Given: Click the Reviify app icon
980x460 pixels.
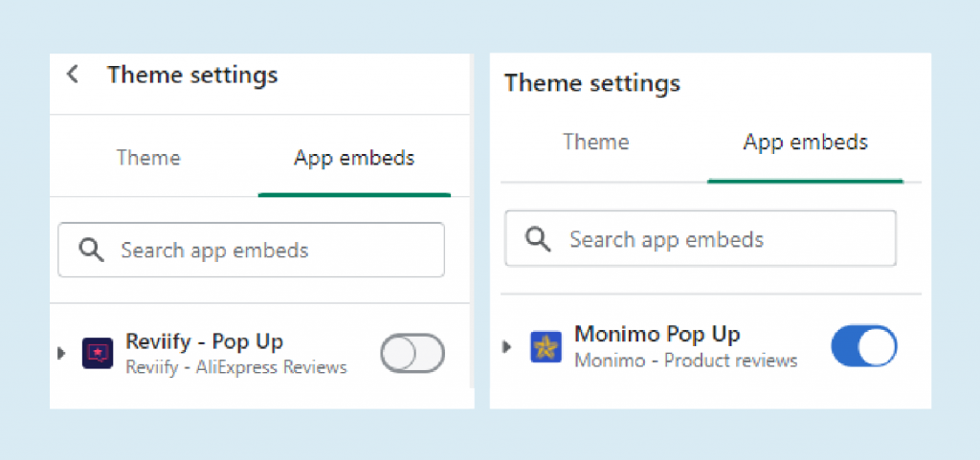Looking at the screenshot, I should click(x=98, y=353).
